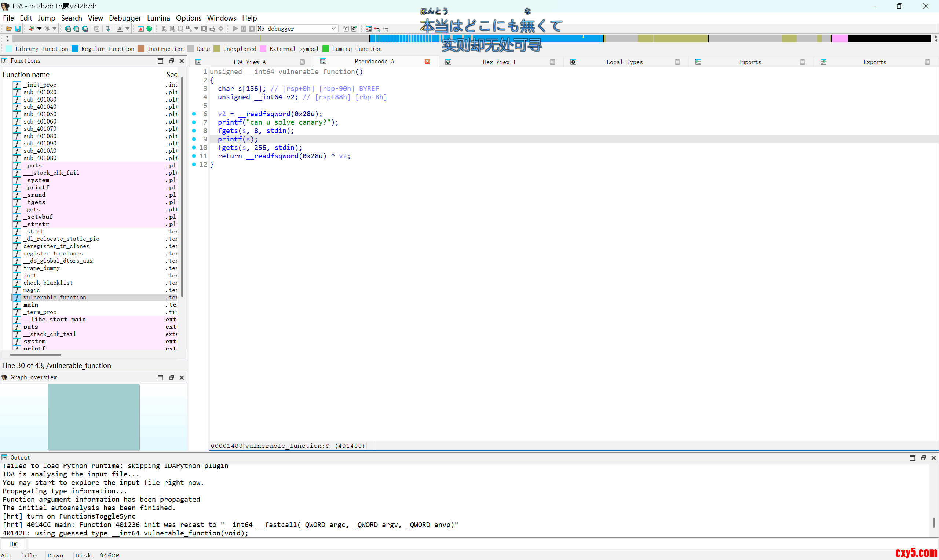Expand dropdown arrow beside back navigation icon

tap(39, 29)
